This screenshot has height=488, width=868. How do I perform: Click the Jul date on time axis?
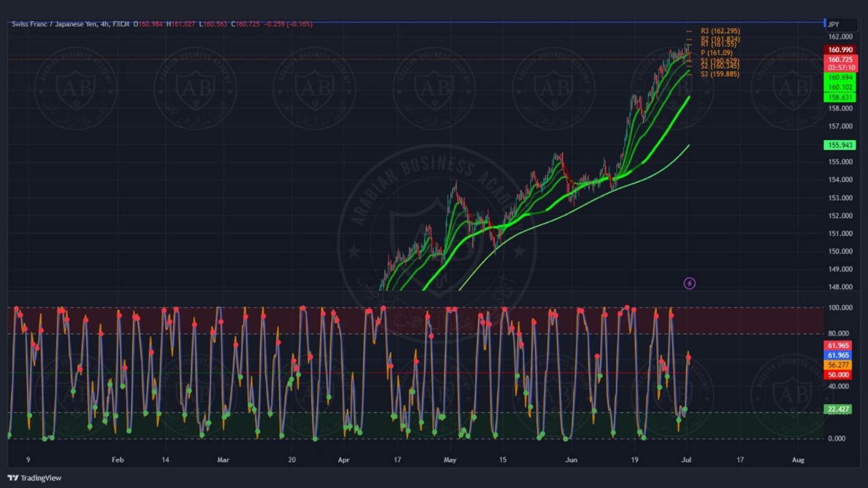686,460
